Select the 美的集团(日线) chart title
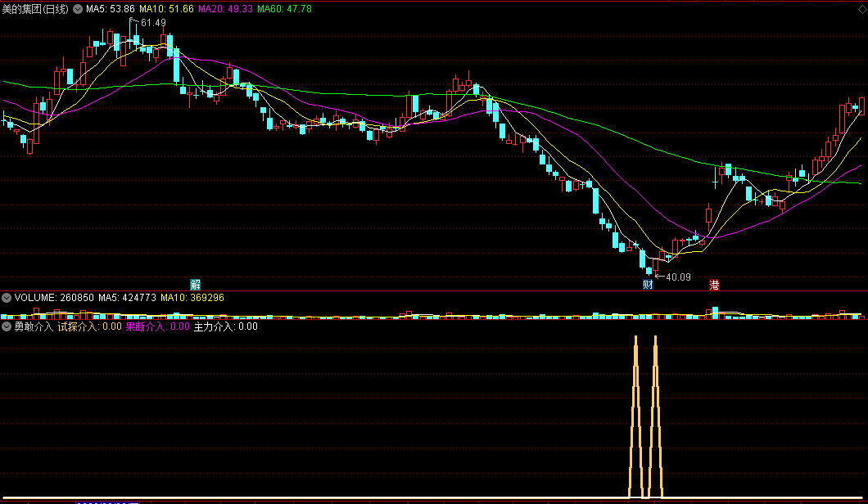Image resolution: width=868 pixels, height=504 pixels. [35, 9]
